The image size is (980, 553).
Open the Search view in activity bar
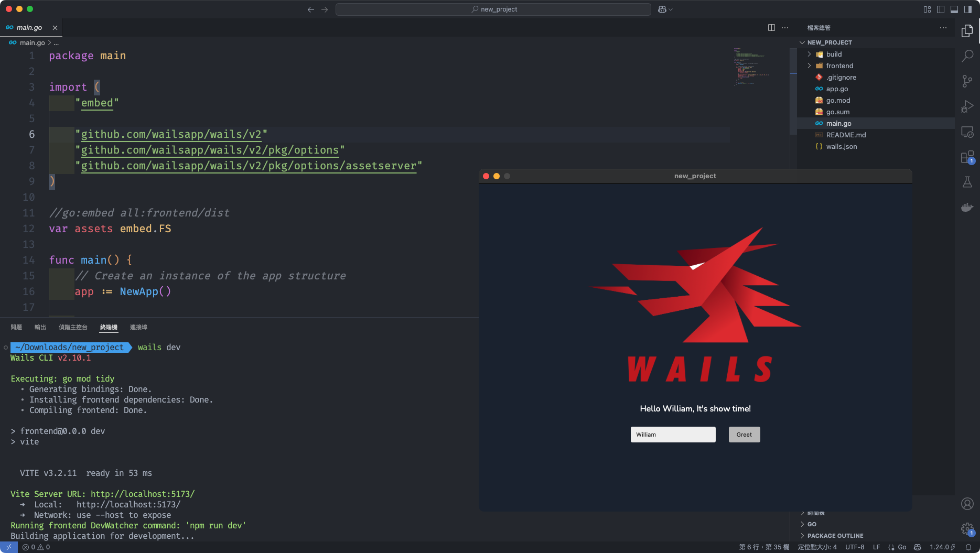point(967,56)
